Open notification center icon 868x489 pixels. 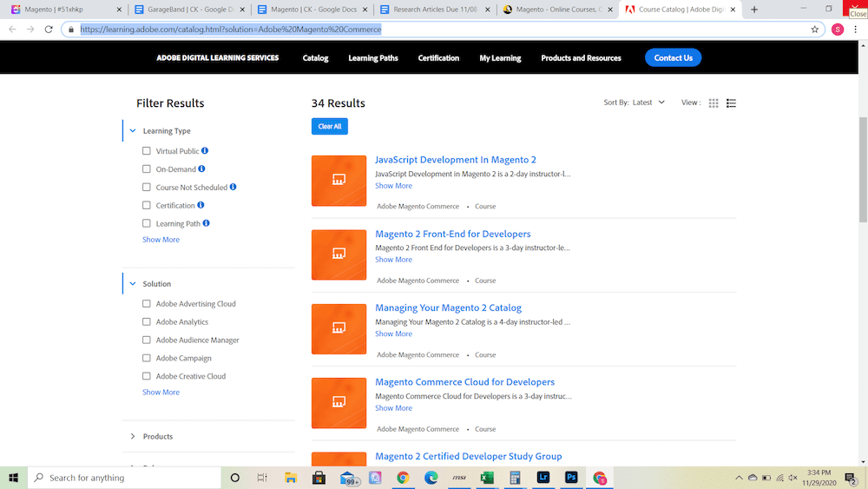pos(851,478)
